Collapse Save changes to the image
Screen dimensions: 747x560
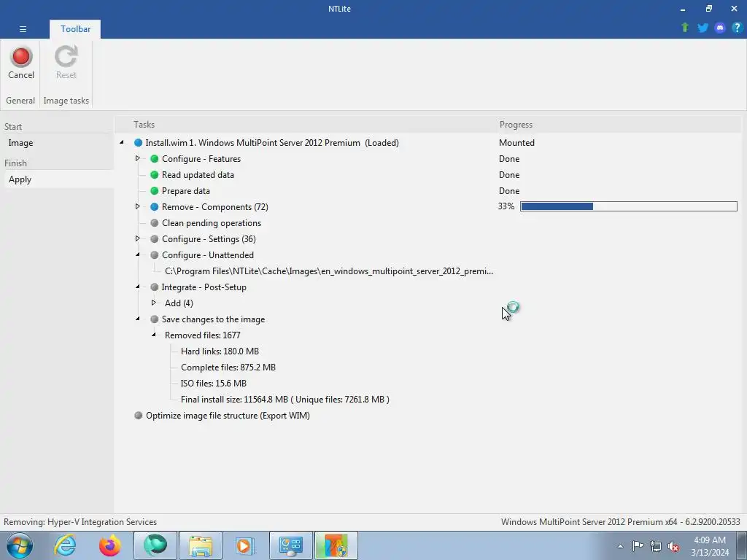click(x=138, y=319)
